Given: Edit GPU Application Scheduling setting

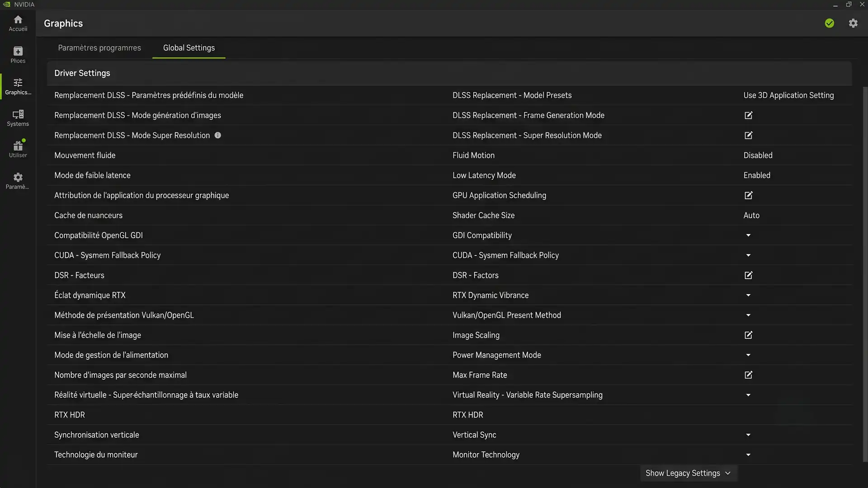Looking at the screenshot, I should [x=748, y=195].
